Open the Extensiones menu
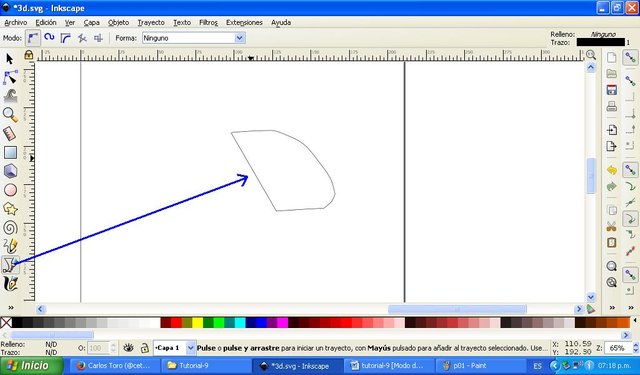Viewport: 640px width, 375px height. click(244, 22)
